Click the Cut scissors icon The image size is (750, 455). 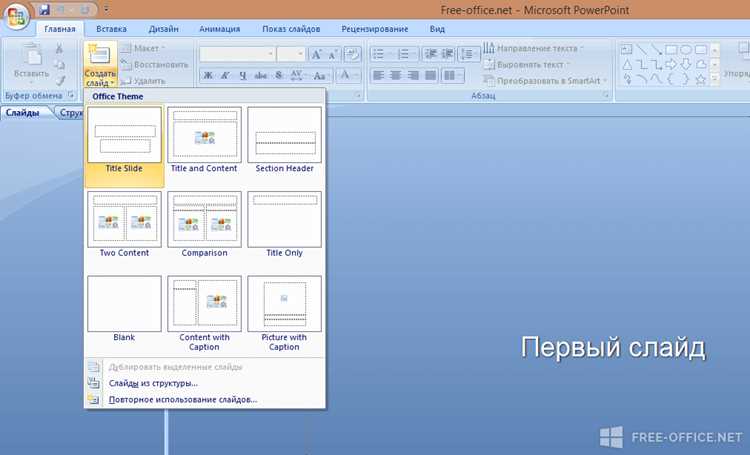(59, 49)
